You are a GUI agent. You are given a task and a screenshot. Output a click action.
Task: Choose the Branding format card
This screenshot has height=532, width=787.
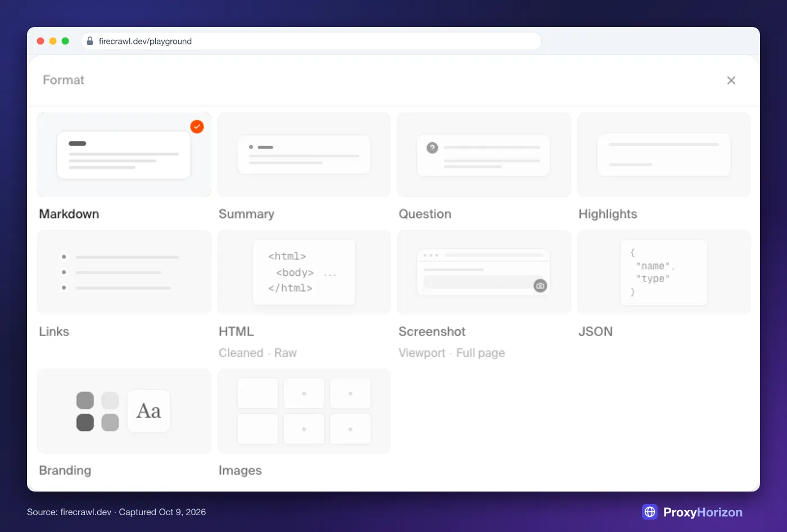tap(124, 411)
